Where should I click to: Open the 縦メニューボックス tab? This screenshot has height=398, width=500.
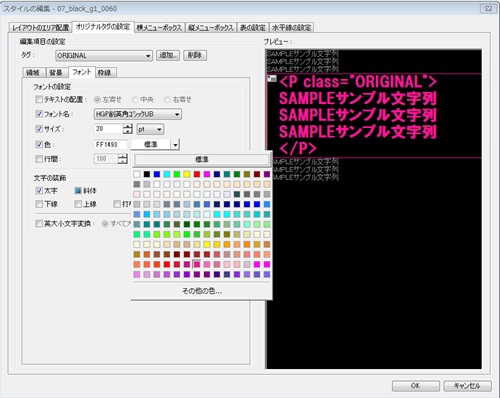(211, 28)
